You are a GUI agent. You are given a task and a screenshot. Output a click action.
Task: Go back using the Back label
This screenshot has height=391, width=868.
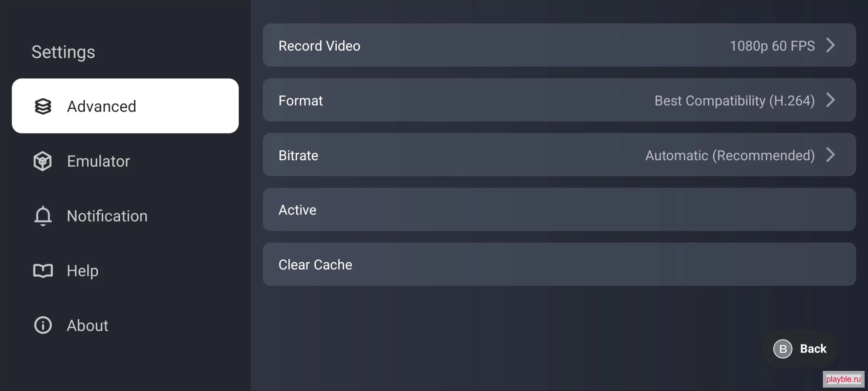pyautogui.click(x=813, y=349)
